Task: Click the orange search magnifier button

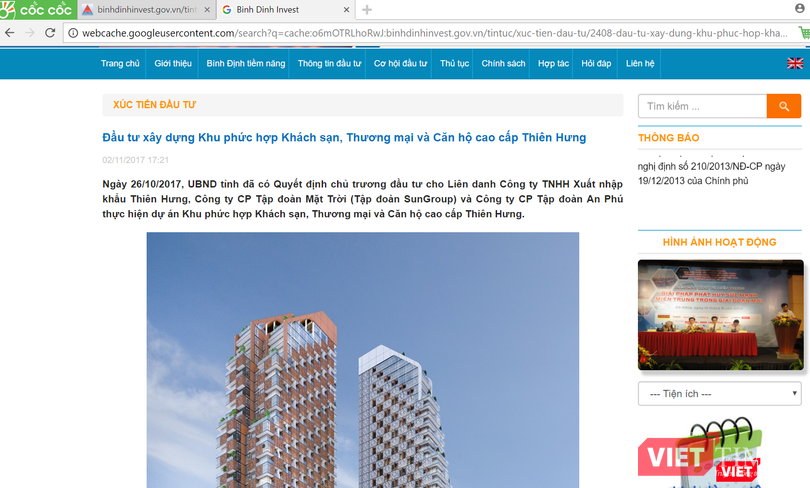Action: [784, 106]
